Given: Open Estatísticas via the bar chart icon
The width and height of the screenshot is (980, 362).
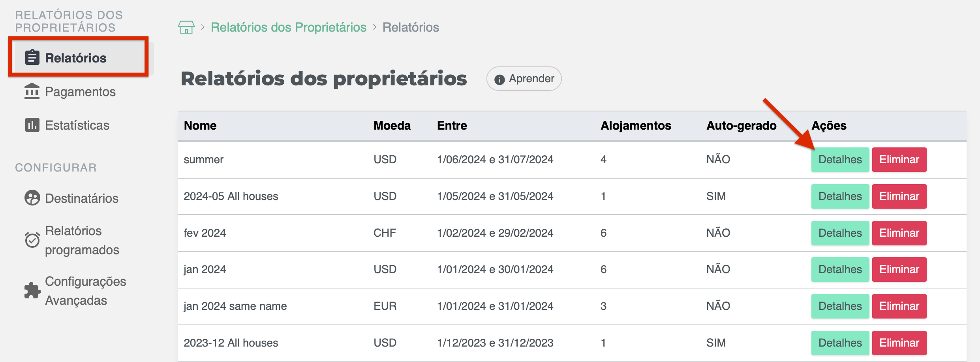Looking at the screenshot, I should click(x=32, y=125).
